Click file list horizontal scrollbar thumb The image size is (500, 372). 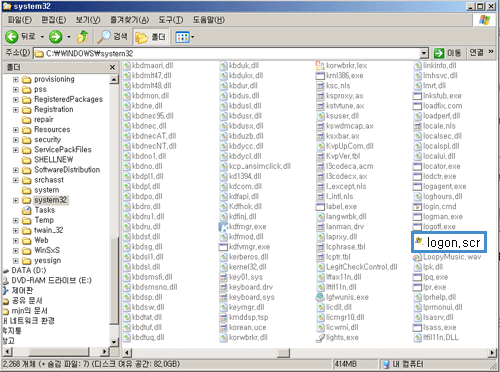click(284, 353)
